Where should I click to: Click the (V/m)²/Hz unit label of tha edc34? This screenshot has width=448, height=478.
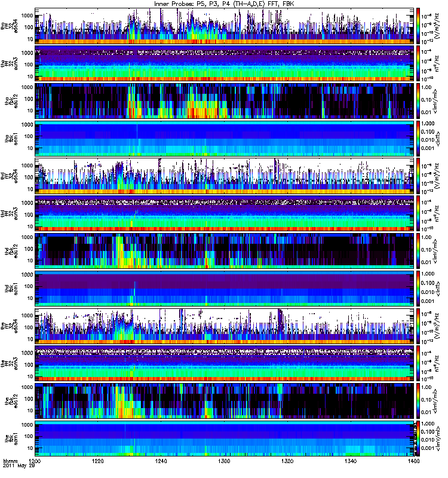click(x=437, y=26)
